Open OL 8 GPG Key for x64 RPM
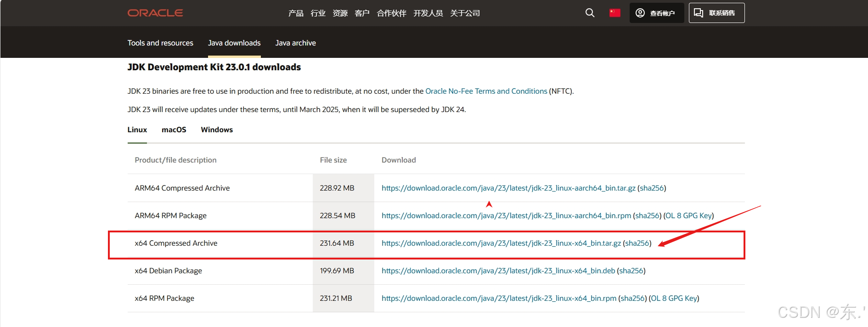 pyautogui.click(x=674, y=298)
